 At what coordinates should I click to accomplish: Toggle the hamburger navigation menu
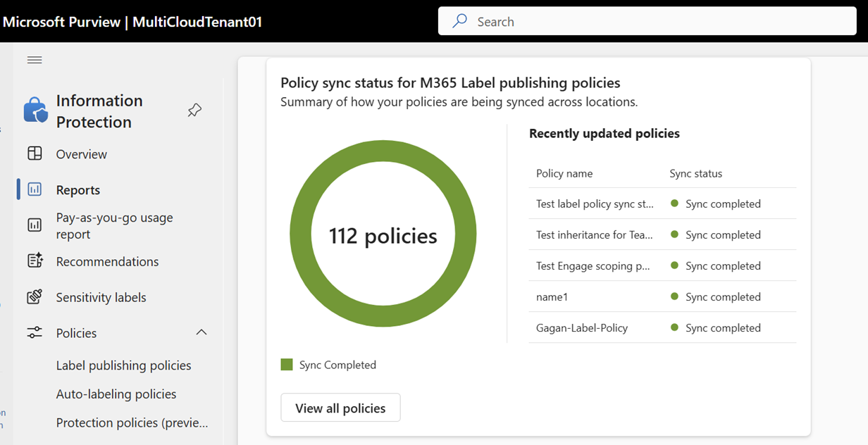tap(35, 60)
